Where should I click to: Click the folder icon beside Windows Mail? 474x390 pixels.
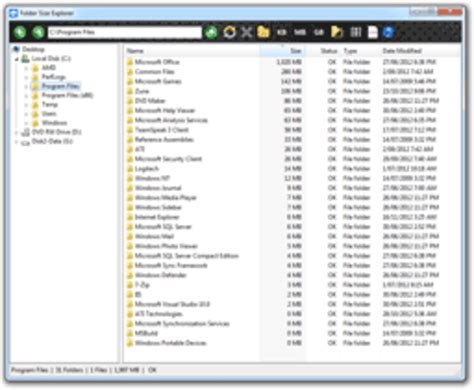click(x=130, y=236)
